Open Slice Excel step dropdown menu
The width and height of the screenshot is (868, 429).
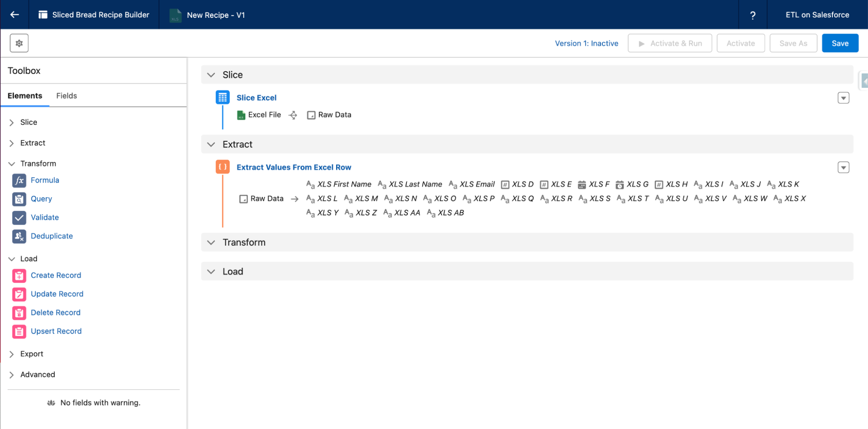[843, 98]
